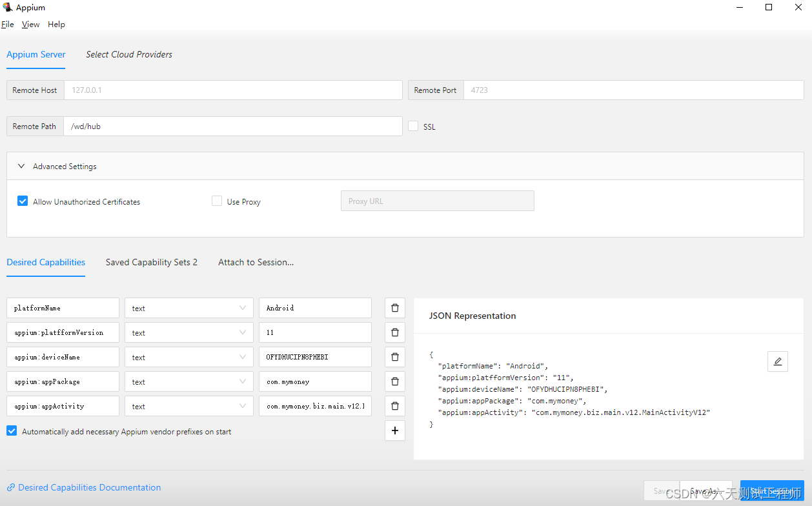
Task: Edit the com.mymoney value field
Action: tap(315, 381)
